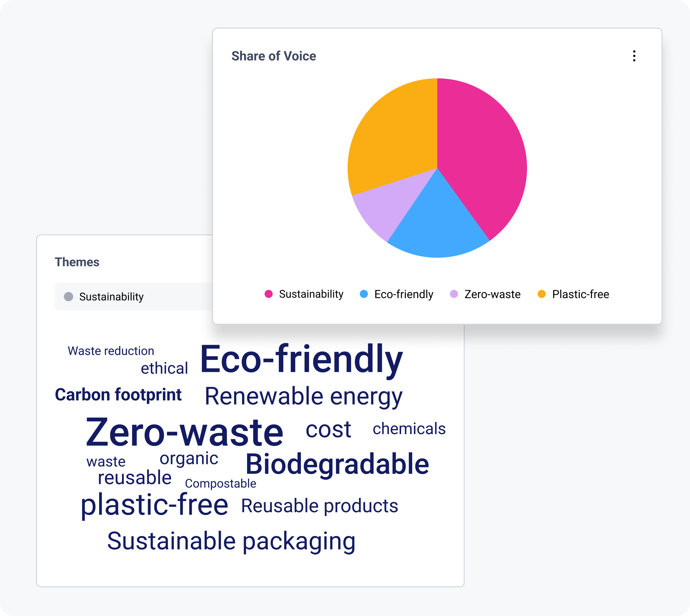This screenshot has height=616, width=690.
Task: Toggle the Plastic-free legend label
Action: 580,294
